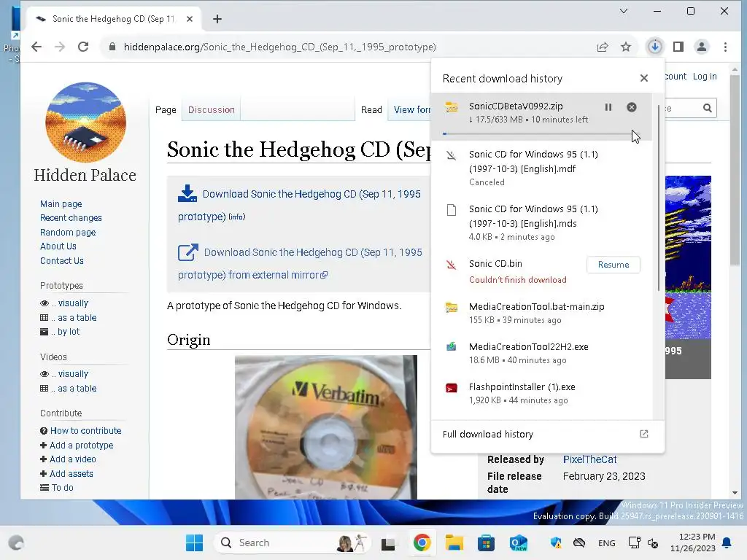Share this page via the share icon
The image size is (747, 560).
603,47
